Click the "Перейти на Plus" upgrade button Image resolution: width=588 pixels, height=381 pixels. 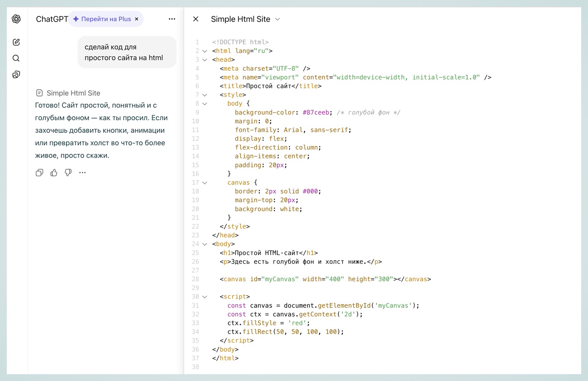[103, 19]
